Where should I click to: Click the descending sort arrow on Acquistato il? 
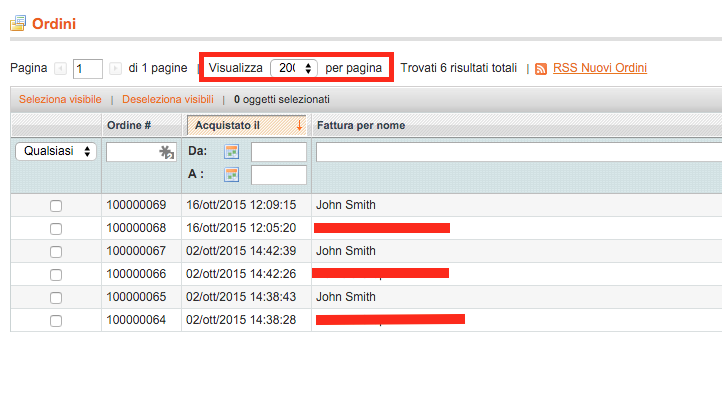click(299, 125)
